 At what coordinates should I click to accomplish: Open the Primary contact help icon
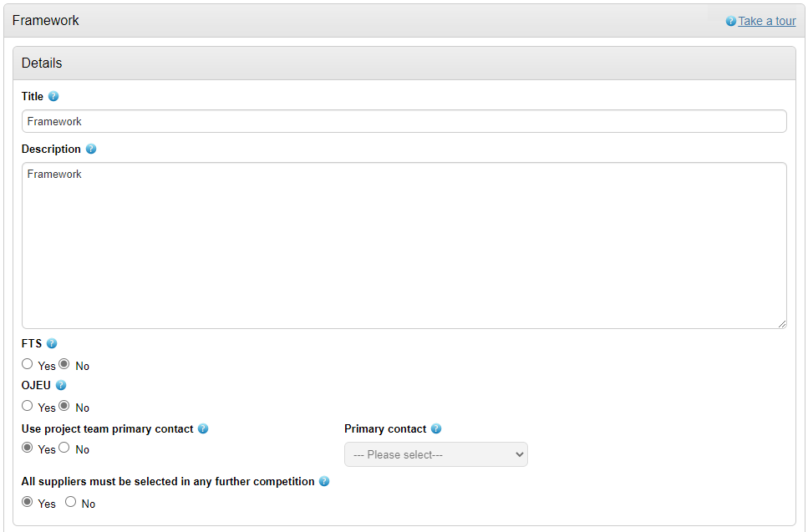click(x=436, y=428)
